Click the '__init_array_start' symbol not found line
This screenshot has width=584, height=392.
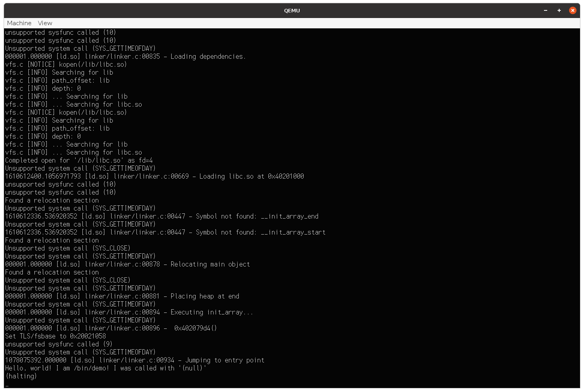pos(165,232)
